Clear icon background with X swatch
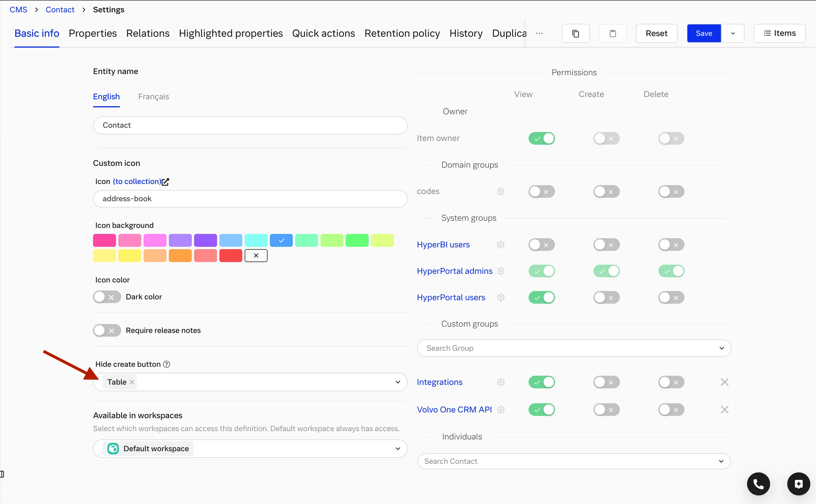 coord(256,256)
